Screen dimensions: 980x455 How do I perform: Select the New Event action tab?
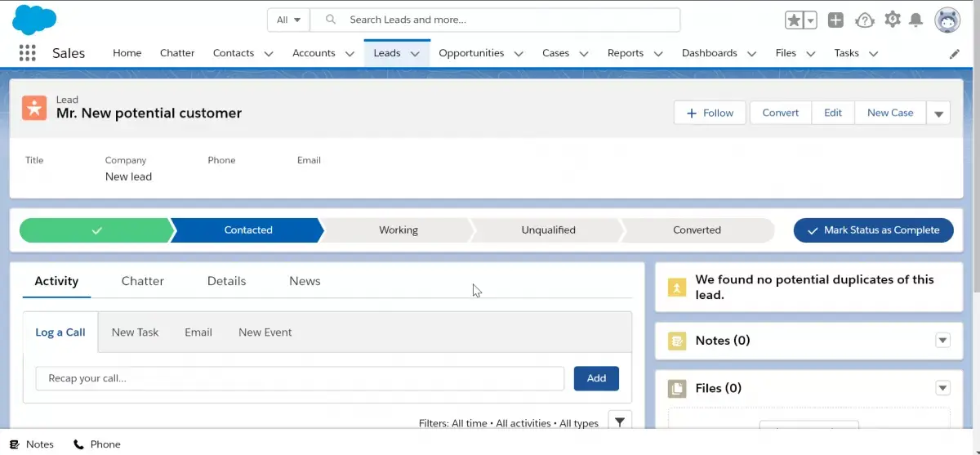click(265, 332)
